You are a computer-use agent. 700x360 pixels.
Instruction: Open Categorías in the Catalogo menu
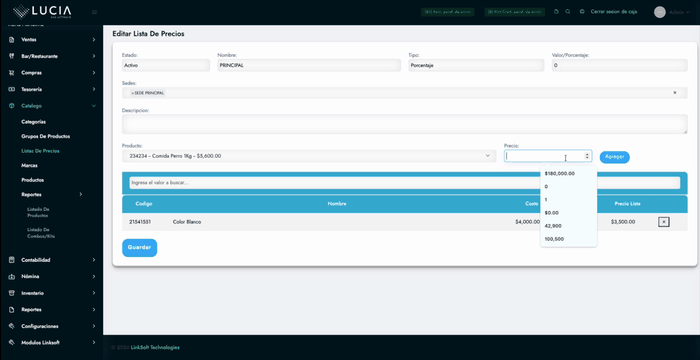(x=33, y=121)
